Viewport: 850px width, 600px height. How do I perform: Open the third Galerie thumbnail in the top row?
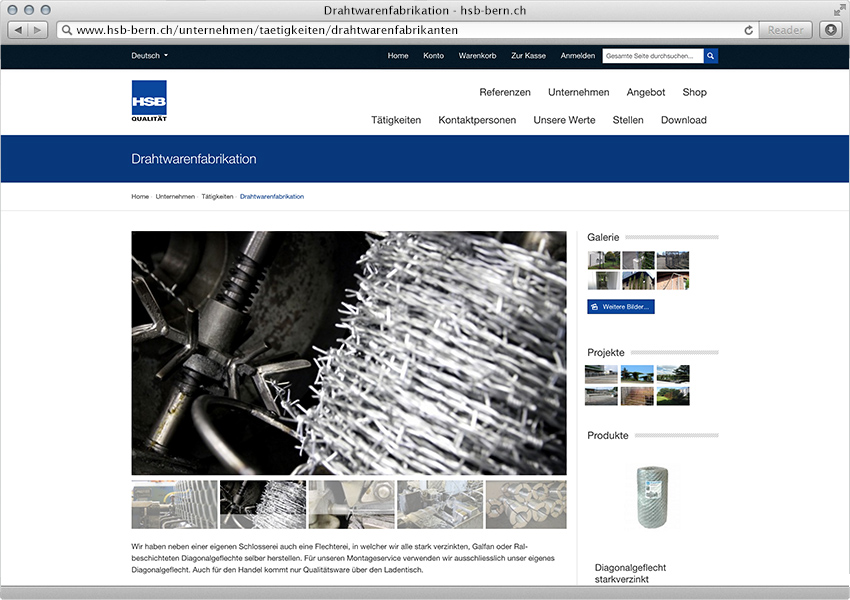pos(673,260)
